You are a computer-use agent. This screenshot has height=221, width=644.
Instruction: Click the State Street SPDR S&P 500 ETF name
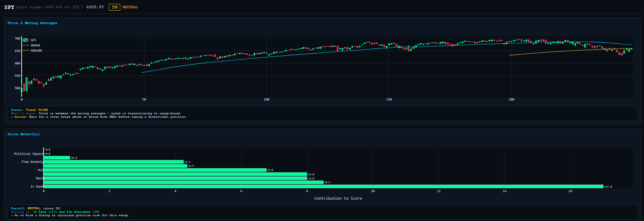click(x=50, y=7)
